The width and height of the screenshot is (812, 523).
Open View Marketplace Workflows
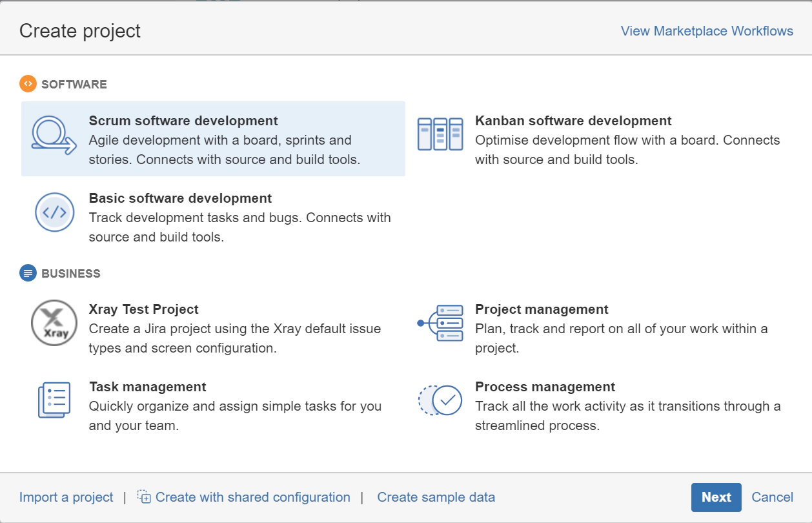click(706, 30)
